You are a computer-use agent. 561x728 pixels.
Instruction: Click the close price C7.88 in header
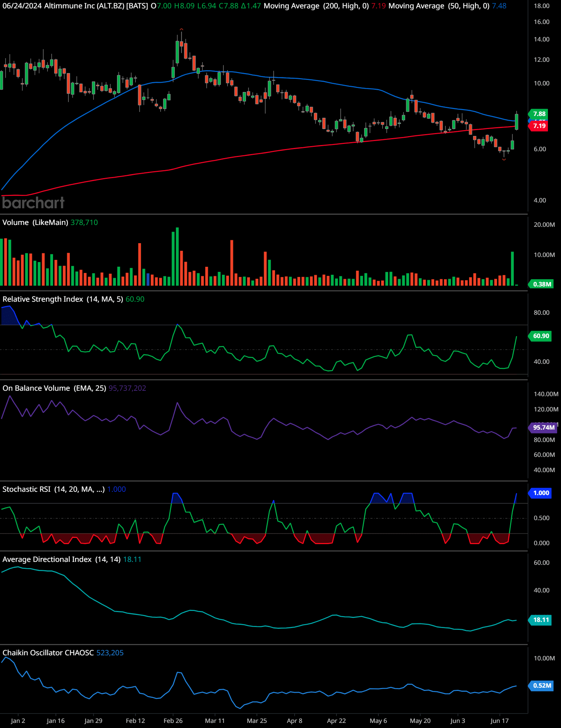(229, 6)
